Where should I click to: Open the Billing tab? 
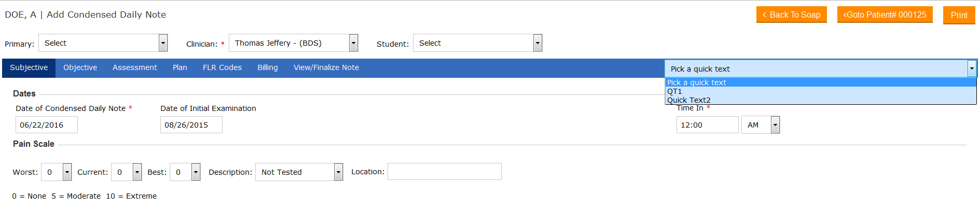(267, 67)
